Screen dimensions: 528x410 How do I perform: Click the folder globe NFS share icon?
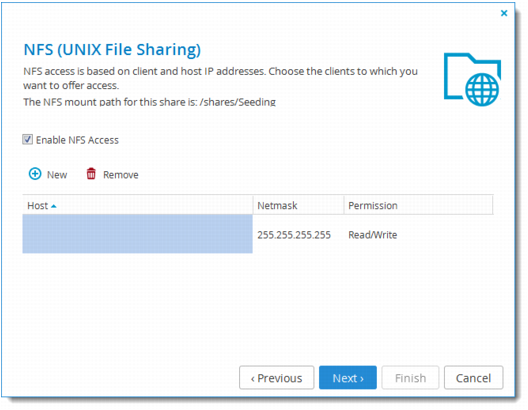click(472, 79)
